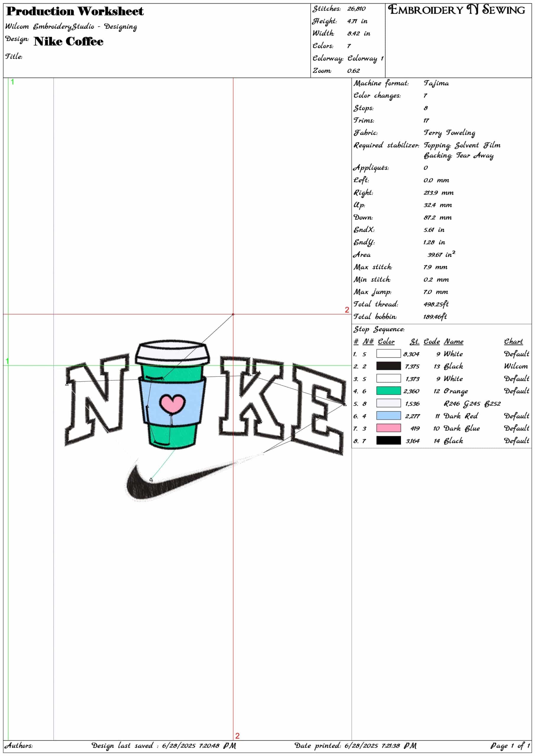Viewport: 535px width, 756px height.
Task: Click the white lid of the coffee cup
Action: (x=172, y=352)
